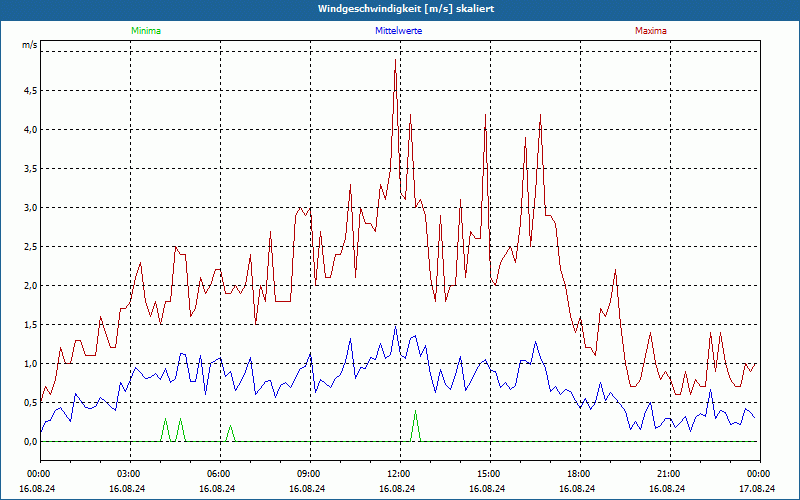This screenshot has width=800, height=500.
Task: Click the 06:00 time axis label
Action: [x=219, y=473]
